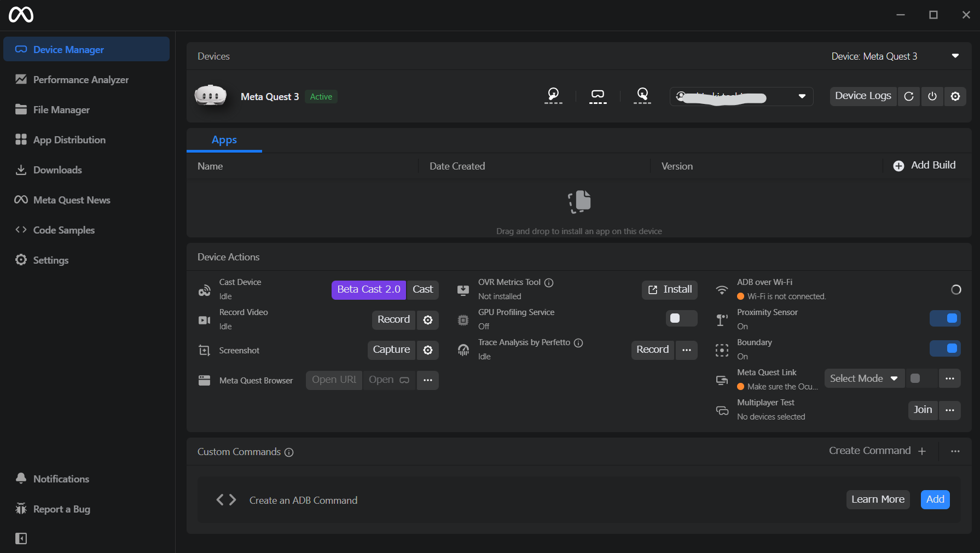
Task: Disable the Boundary toggle
Action: coord(945,348)
